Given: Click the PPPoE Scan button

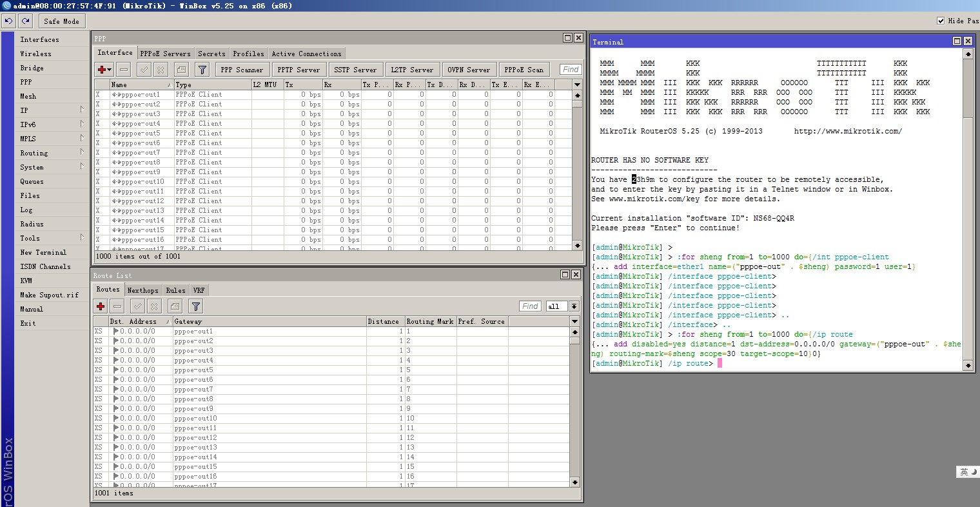Looking at the screenshot, I should coord(524,70).
